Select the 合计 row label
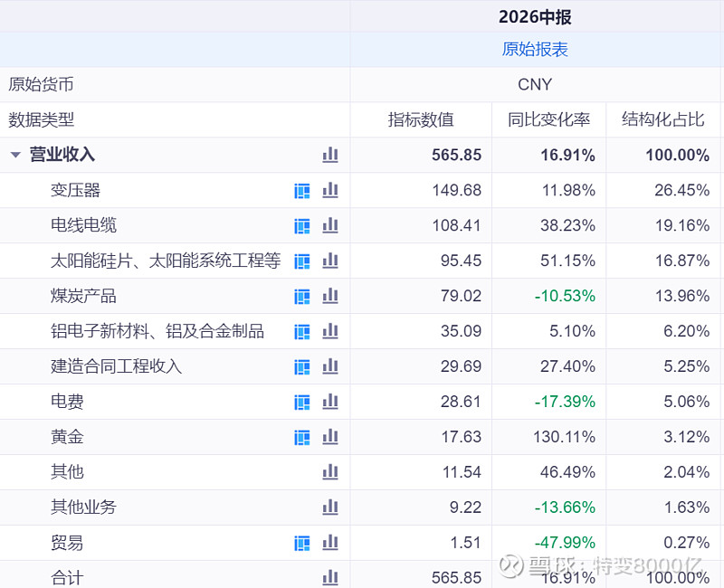The height and width of the screenshot is (588, 724). 67,578
